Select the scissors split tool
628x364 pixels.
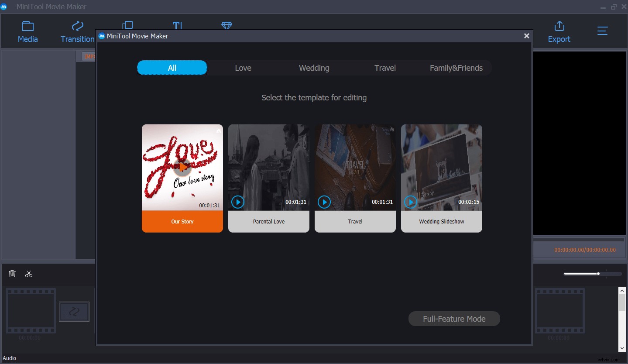click(29, 274)
